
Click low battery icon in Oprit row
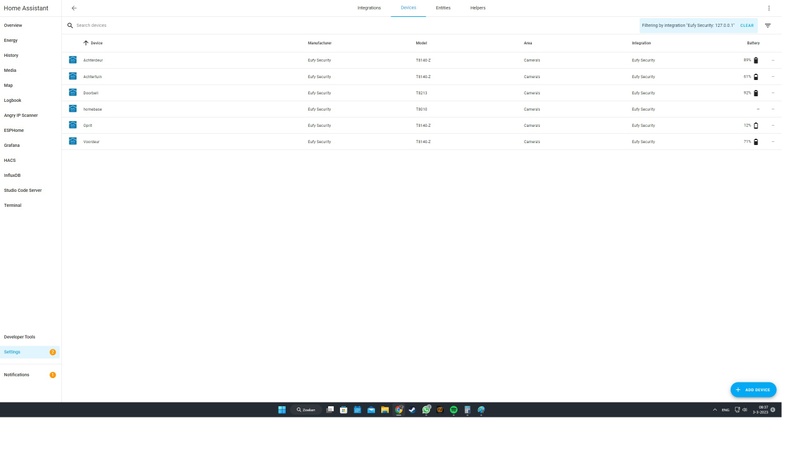pyautogui.click(x=756, y=126)
